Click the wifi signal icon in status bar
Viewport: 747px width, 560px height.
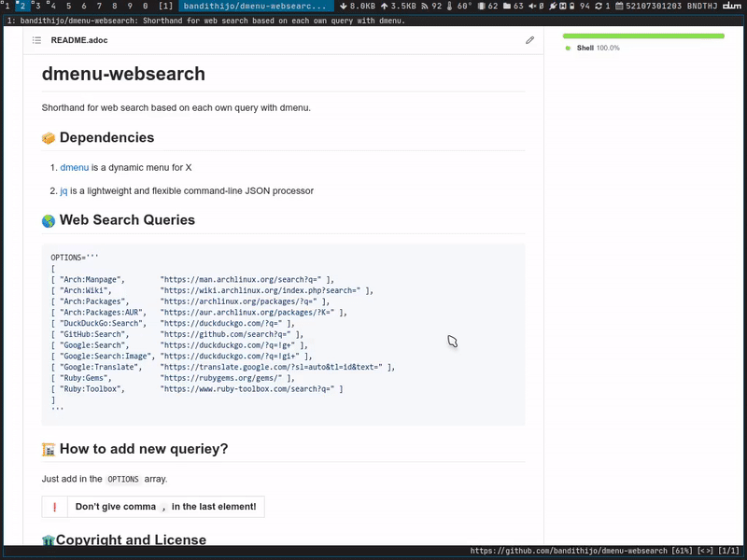point(425,7)
